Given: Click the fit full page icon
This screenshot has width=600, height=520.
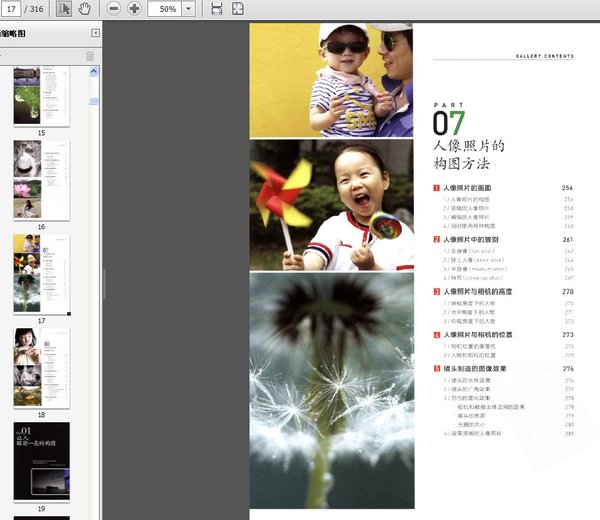Looking at the screenshot, I should (238, 9).
